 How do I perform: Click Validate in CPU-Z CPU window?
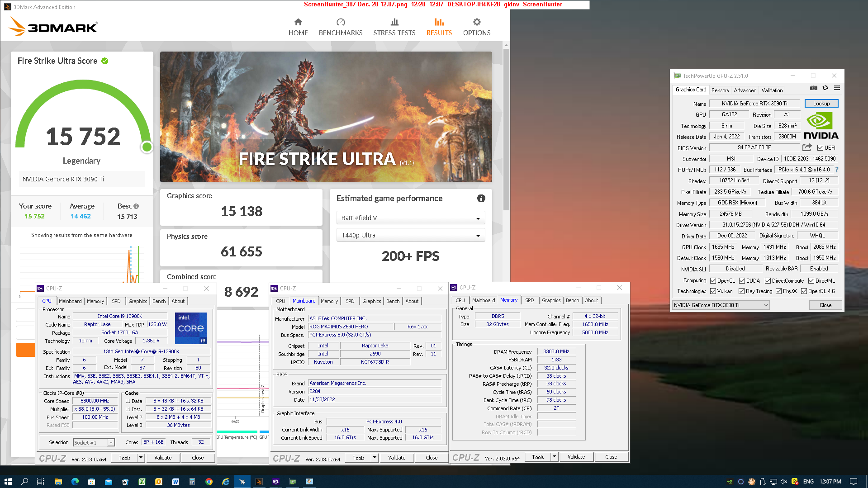point(163,458)
